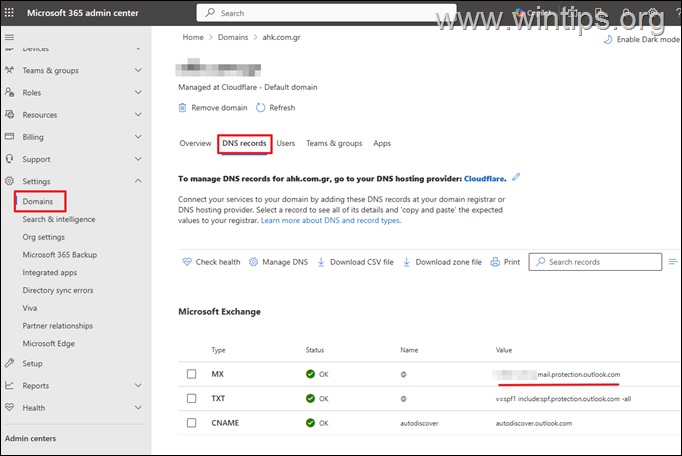The height and width of the screenshot is (456, 682).
Task: Click the Health heart icon
Action: click(9, 407)
